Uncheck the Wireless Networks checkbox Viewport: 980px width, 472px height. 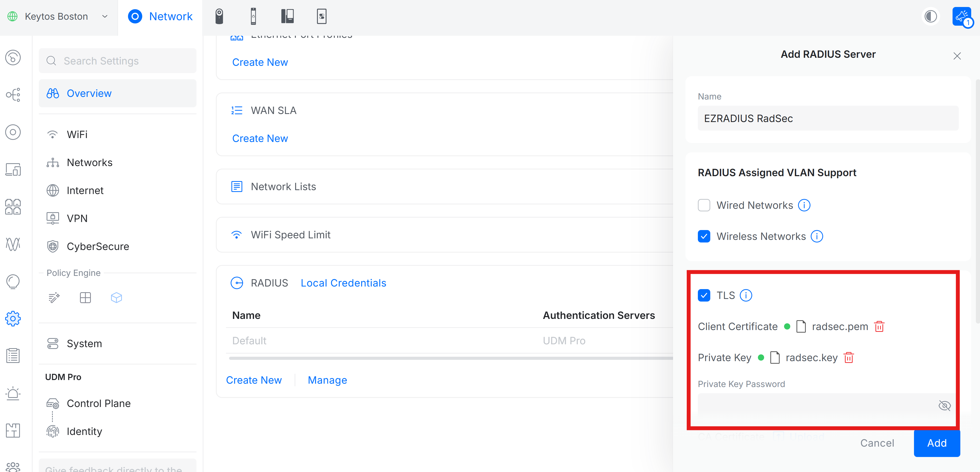click(704, 236)
